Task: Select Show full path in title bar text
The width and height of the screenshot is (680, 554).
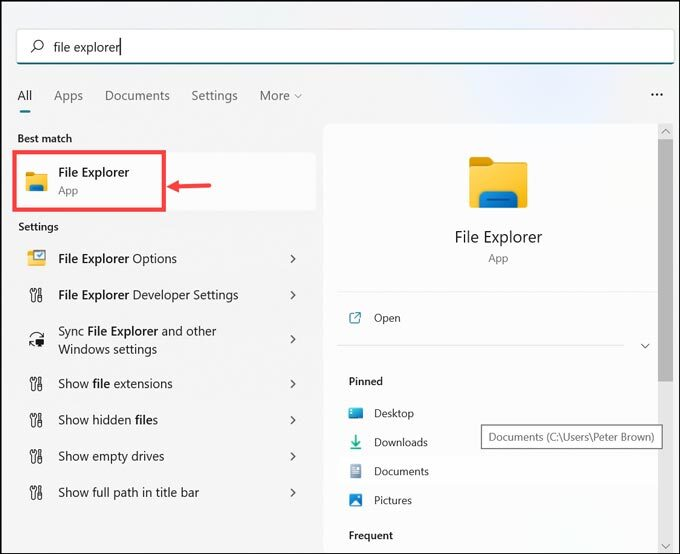Action: 128,492
